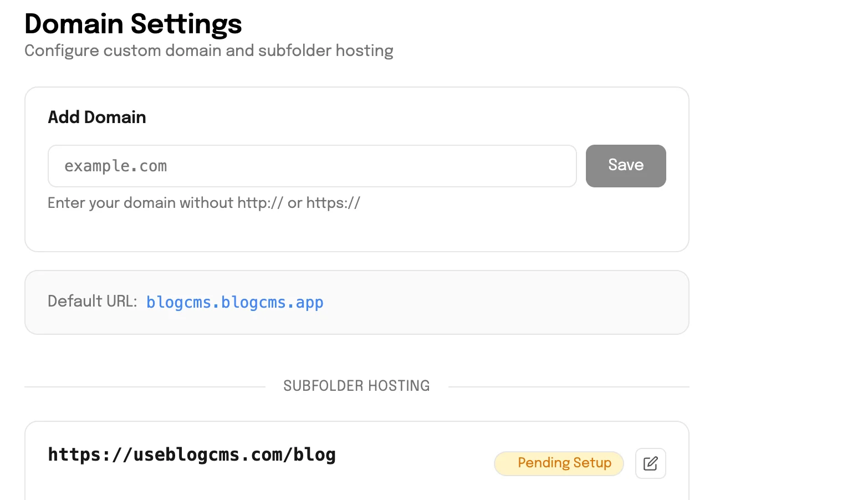This screenshot has height=500, width=868.
Task: Click the 'Enter your domain without http://' hint
Action: pyautogui.click(x=203, y=203)
